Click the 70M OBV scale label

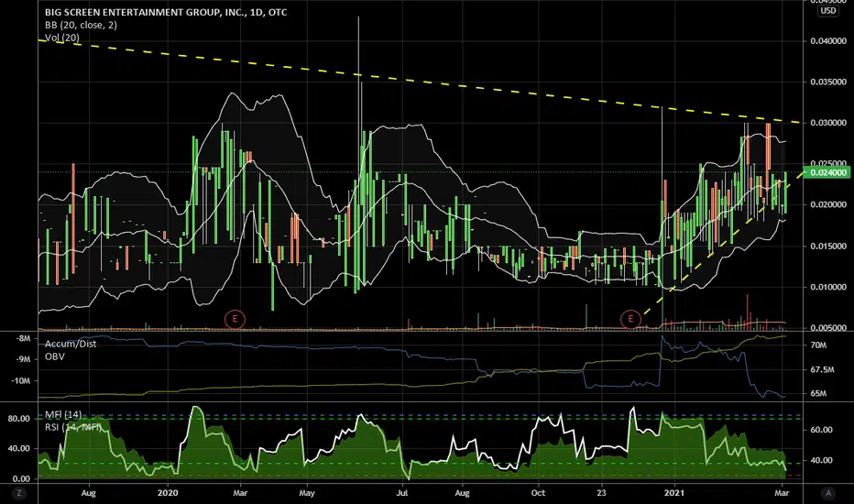click(818, 345)
